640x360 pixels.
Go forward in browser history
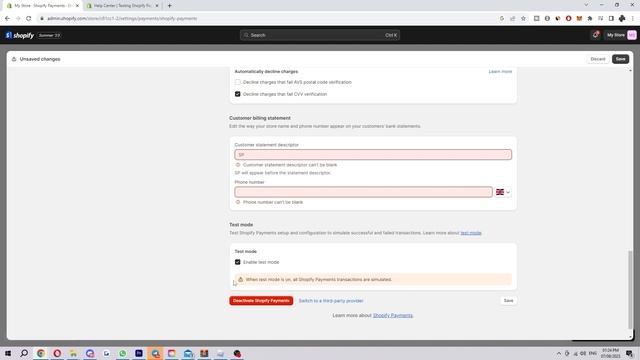tap(18, 18)
